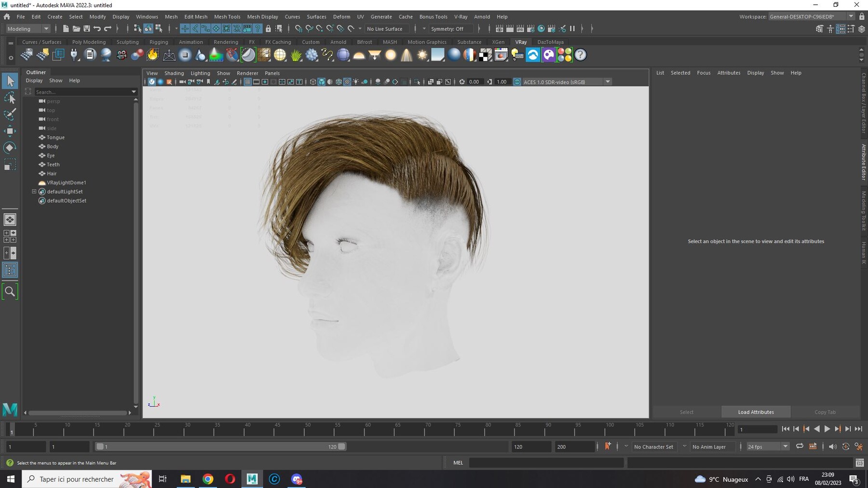The image size is (868, 488).
Task: Click the V-Ray fire icon on shelf
Action: pos(153,55)
